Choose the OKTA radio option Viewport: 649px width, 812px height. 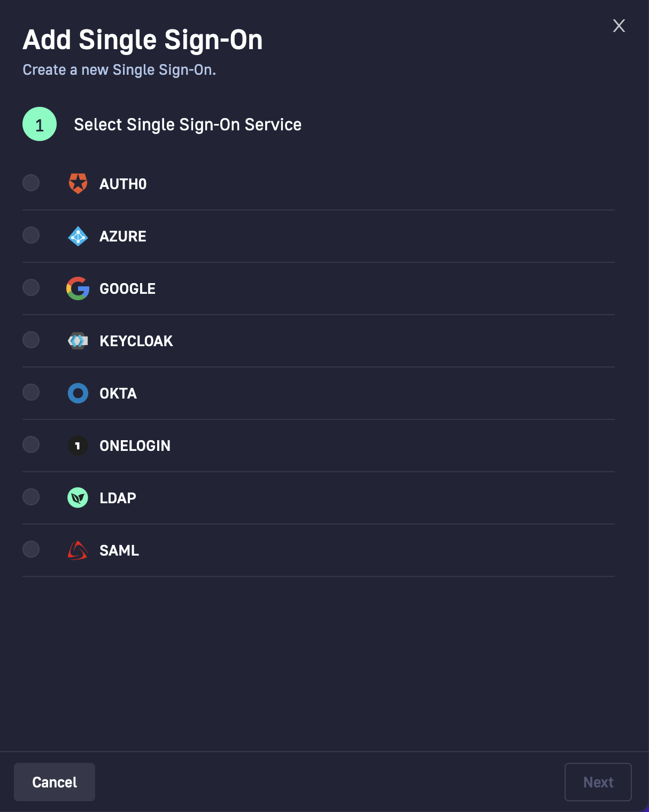31,392
